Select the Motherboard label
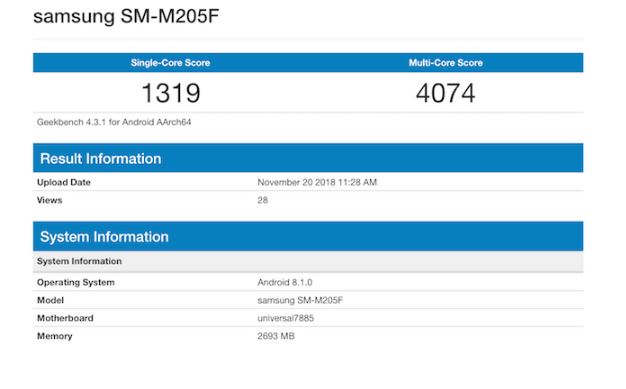This screenshot has height=389, width=626. tap(65, 318)
